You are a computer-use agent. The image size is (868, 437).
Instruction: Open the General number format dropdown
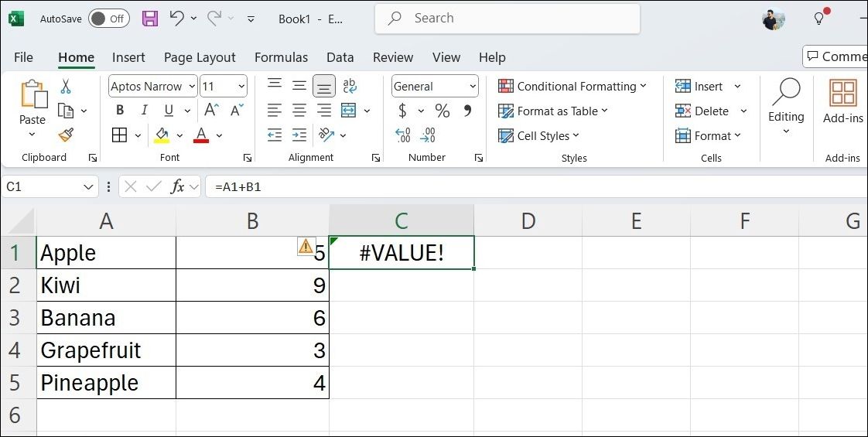[x=435, y=87]
